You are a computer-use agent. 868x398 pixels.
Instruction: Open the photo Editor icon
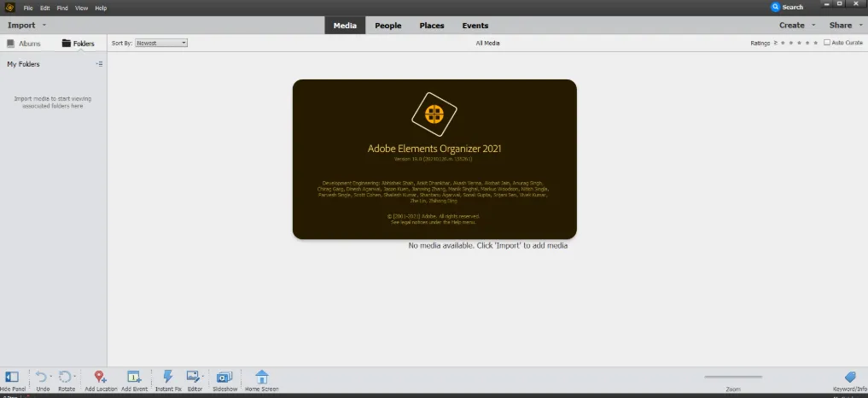(x=193, y=377)
